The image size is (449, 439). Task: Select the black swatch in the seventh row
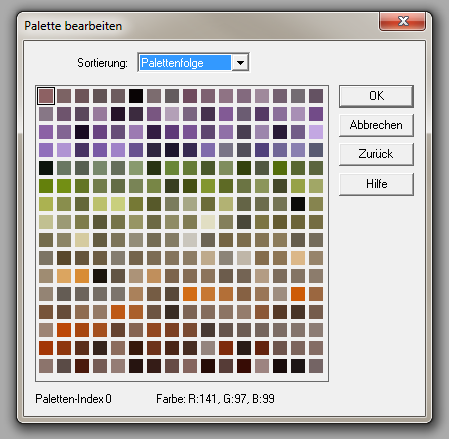[298, 204]
